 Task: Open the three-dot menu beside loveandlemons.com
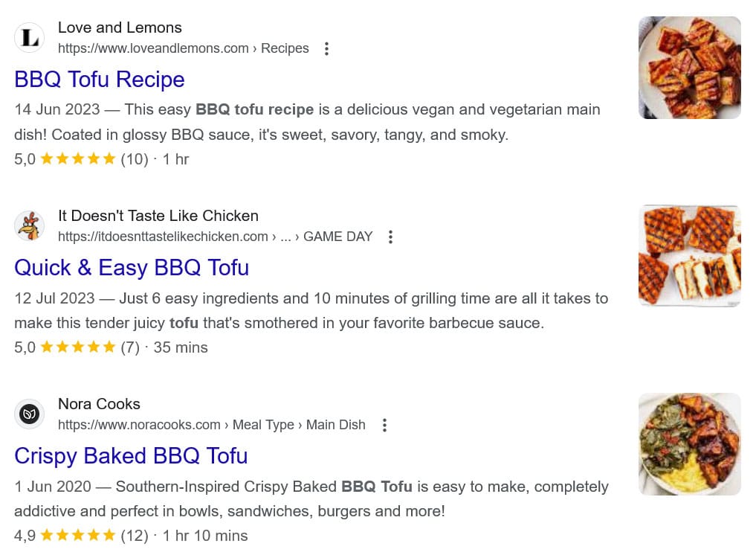click(326, 48)
